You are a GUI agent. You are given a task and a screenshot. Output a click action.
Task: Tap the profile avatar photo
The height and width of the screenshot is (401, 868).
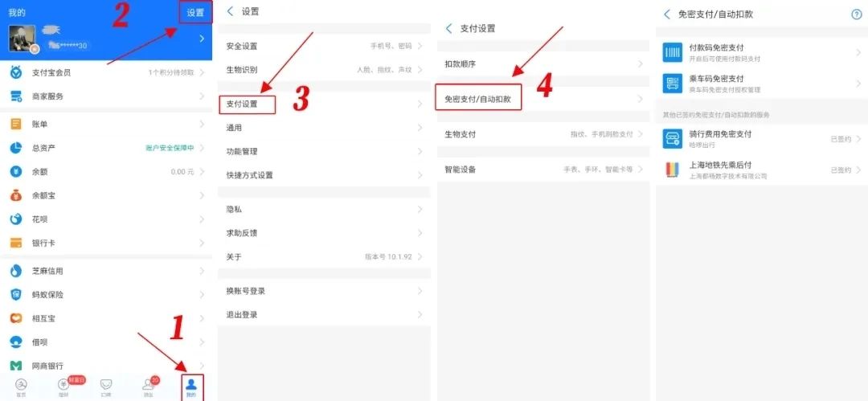pos(23,39)
